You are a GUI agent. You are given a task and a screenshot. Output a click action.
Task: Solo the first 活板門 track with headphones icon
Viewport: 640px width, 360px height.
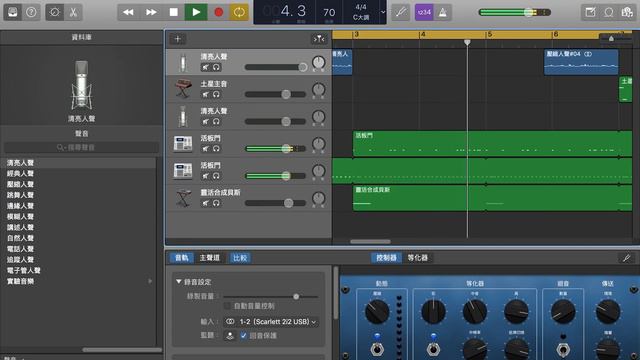[x=216, y=149]
